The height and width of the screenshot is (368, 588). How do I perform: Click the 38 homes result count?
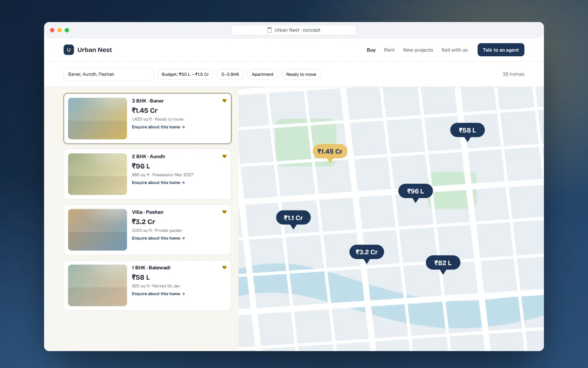513,74
